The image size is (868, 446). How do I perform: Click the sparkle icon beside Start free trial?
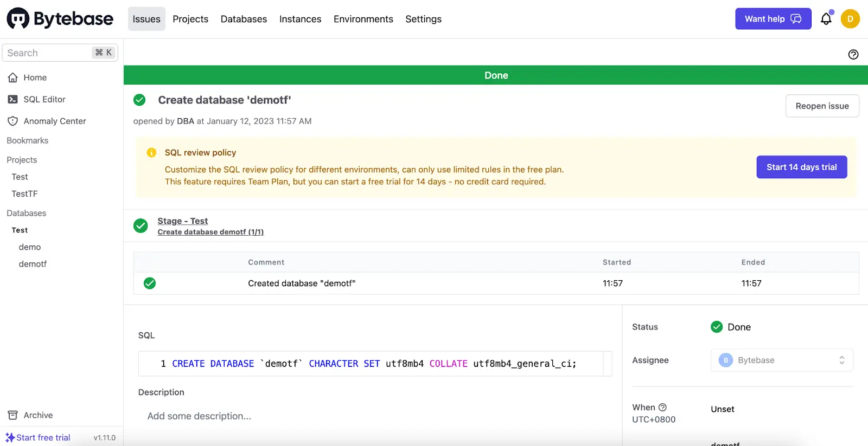(x=10, y=437)
